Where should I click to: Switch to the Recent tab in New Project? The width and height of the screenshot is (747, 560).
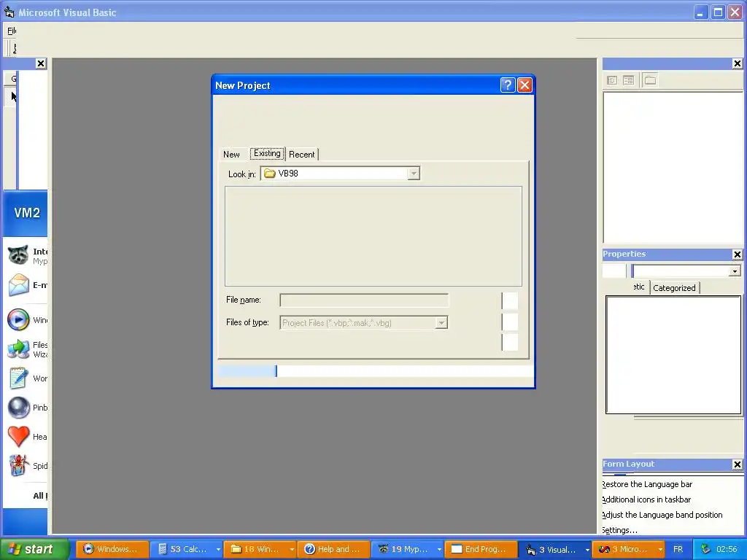pyautogui.click(x=301, y=155)
